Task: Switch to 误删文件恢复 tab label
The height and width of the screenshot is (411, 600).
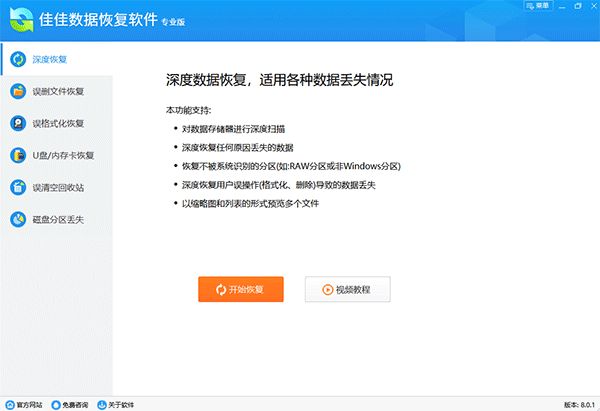Action: coord(58,91)
